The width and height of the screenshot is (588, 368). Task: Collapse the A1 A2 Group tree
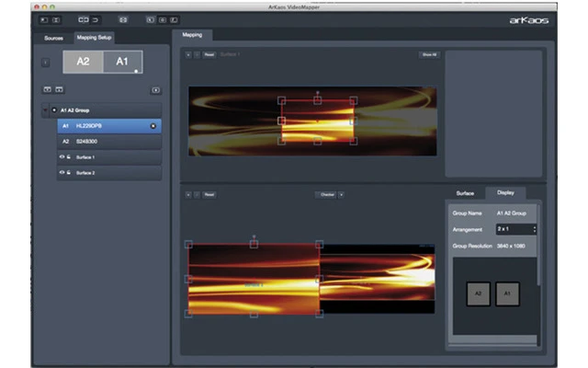(45, 110)
